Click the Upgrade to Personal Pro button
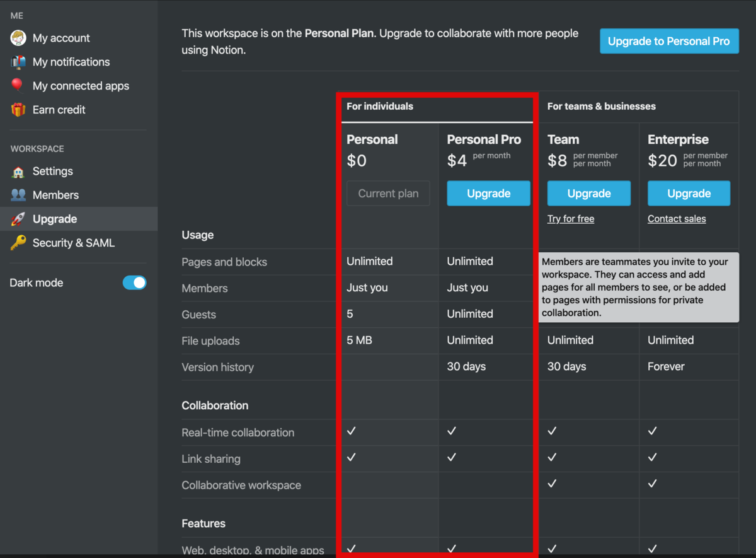This screenshot has height=558, width=756. point(669,41)
